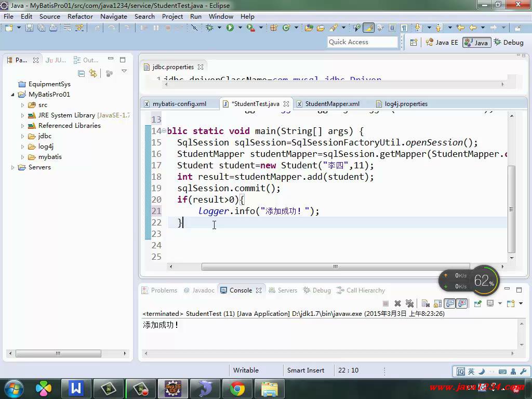Switch to StudentMapper.xml editor tab
532x399 pixels.
click(x=328, y=104)
